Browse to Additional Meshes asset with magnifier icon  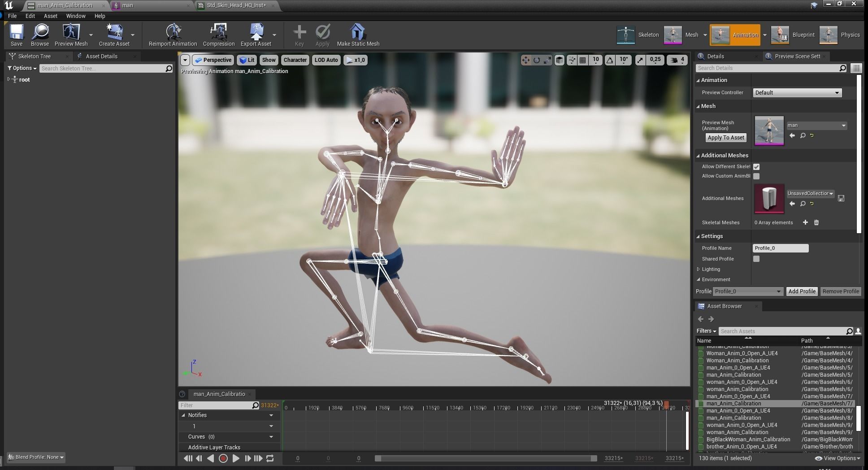[803, 204]
